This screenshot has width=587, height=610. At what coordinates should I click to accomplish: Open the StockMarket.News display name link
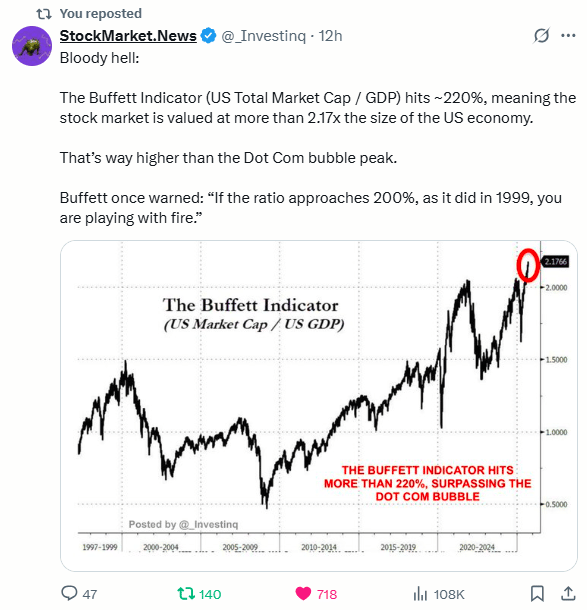pos(128,36)
